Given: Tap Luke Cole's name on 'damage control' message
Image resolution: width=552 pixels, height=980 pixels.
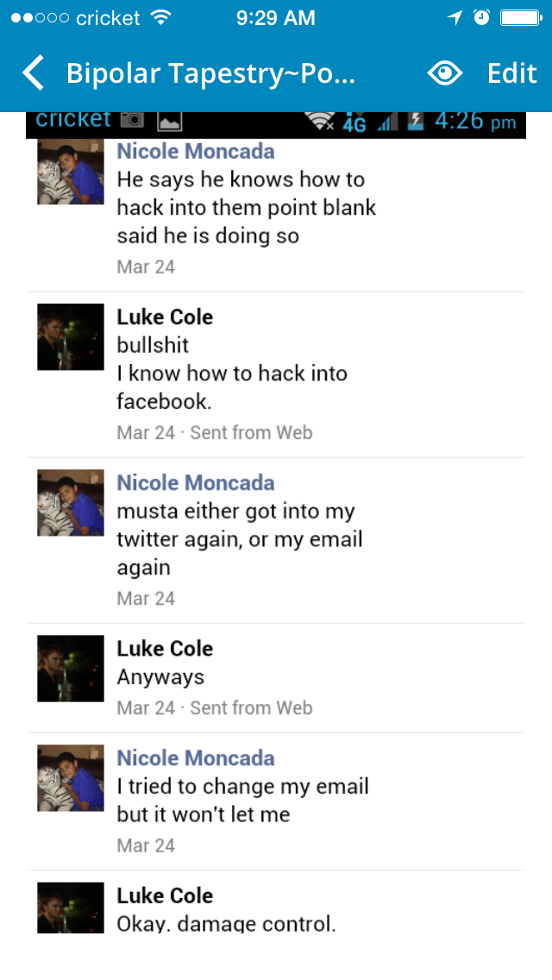Looking at the screenshot, I should (165, 895).
